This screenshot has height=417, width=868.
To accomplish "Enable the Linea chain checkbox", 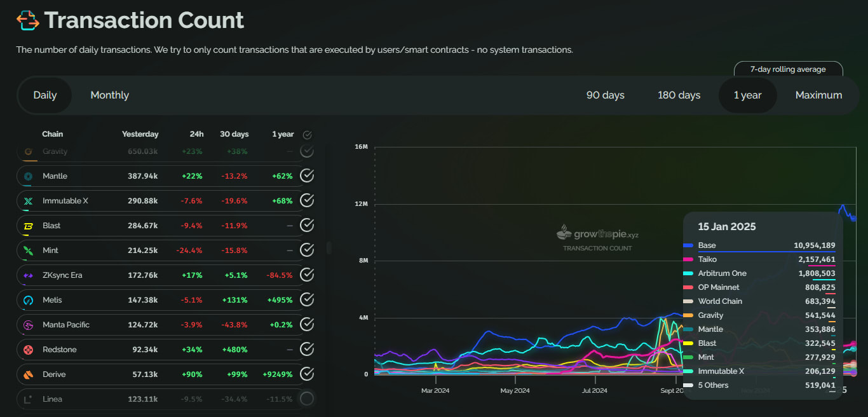I will coord(307,399).
